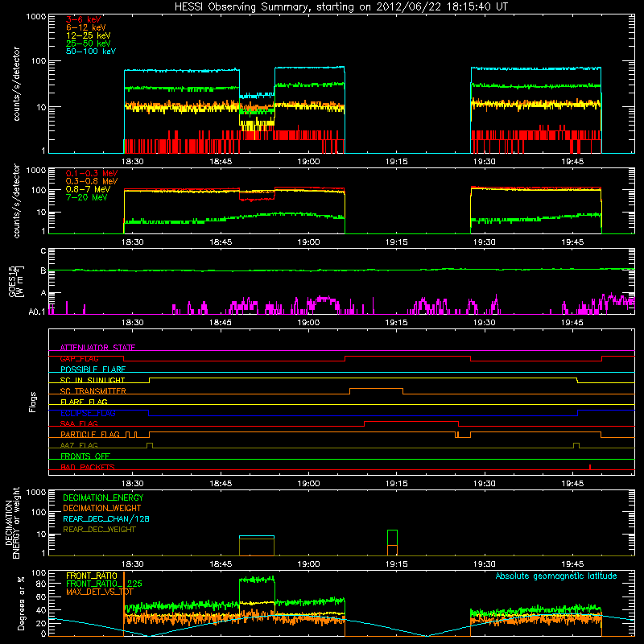Screen dimensions: 644x644
Task: Click the 12-25 keV legend entry
Action: tap(89, 35)
